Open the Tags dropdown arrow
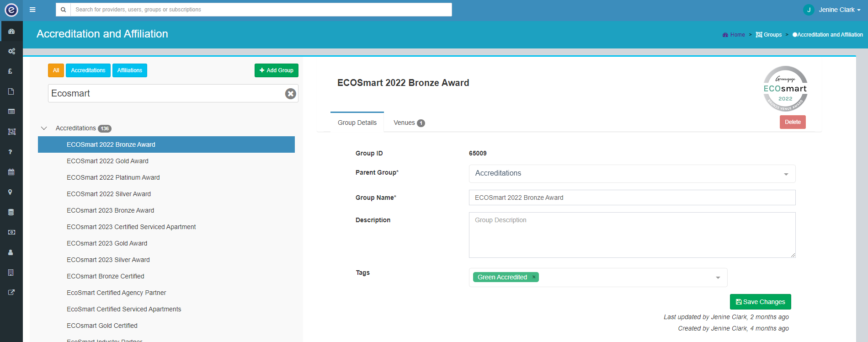The height and width of the screenshot is (342, 868). 718,278
